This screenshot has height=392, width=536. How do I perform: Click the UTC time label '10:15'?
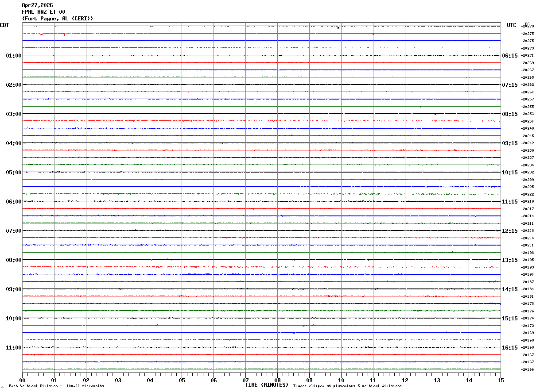pyautogui.click(x=510, y=173)
